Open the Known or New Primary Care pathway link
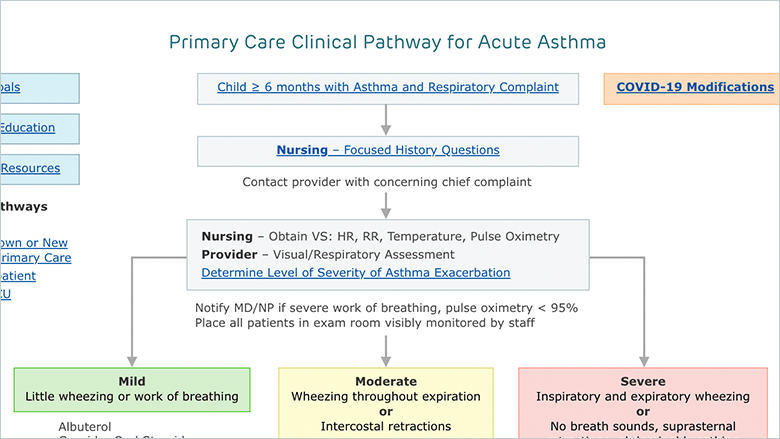The image size is (780, 439). point(35,250)
